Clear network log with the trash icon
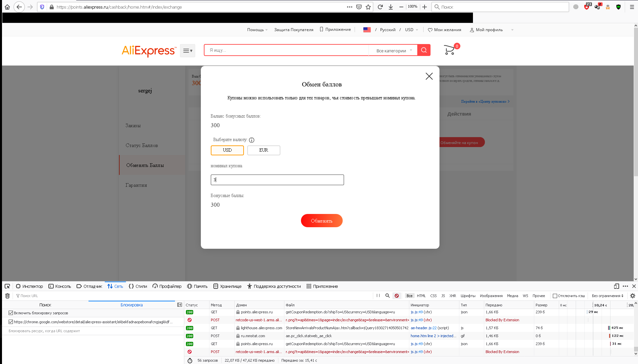638x364 pixels. click(x=8, y=296)
